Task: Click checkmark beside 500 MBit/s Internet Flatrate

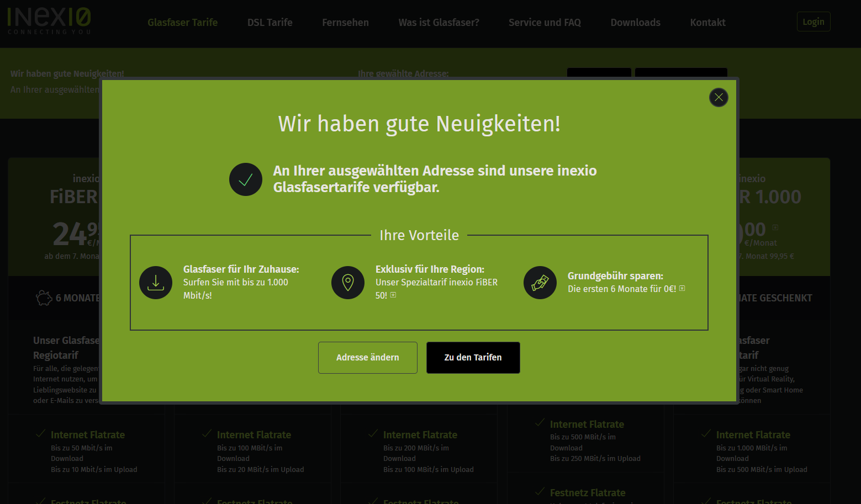Action: [x=540, y=423]
